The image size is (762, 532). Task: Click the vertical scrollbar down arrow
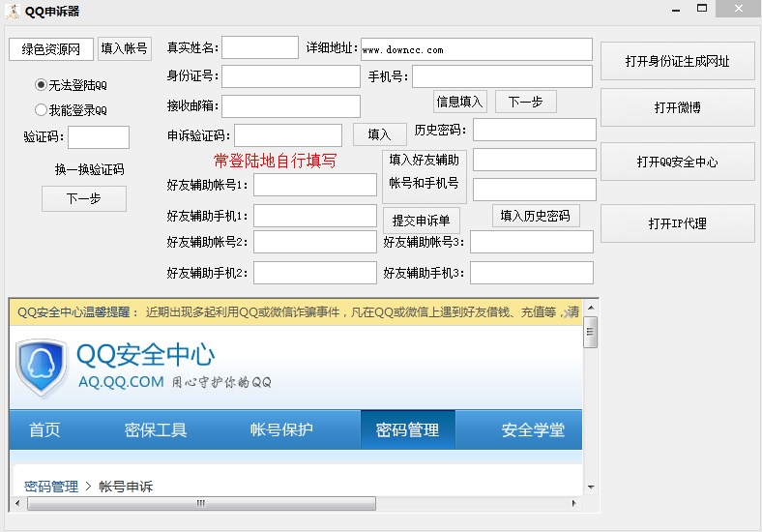coord(590,486)
